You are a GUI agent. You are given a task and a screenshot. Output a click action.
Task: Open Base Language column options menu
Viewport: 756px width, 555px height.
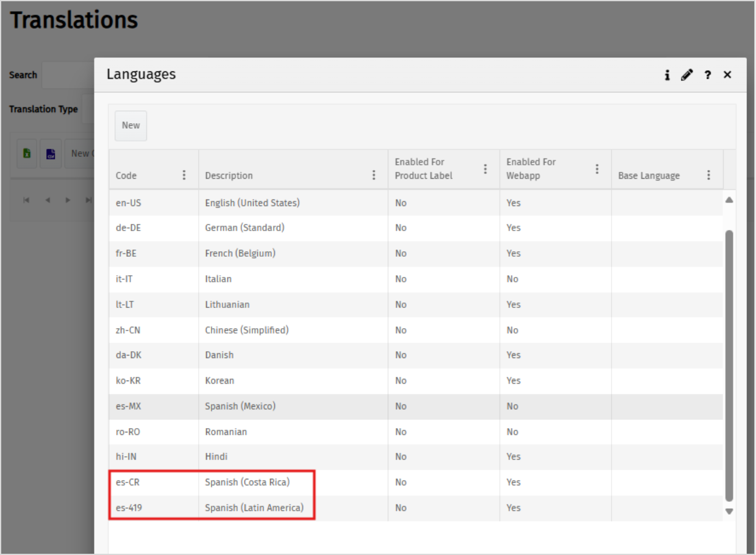(x=708, y=175)
